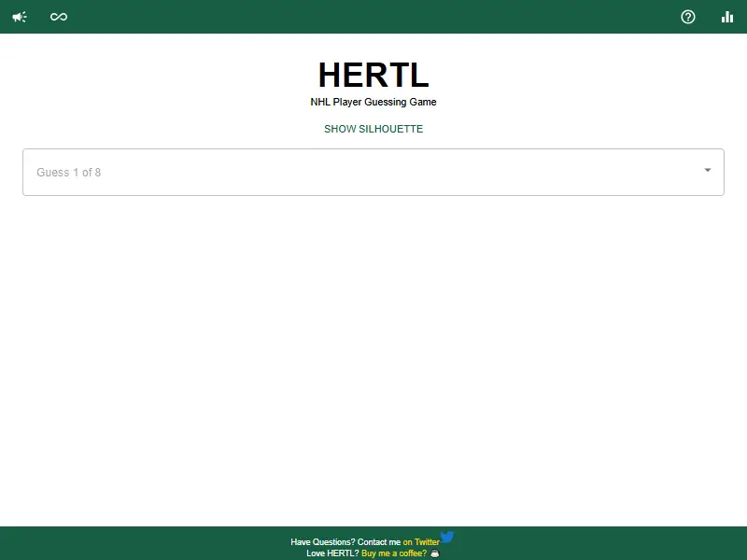Open the announcements megaphone icon
The height and width of the screenshot is (560, 747).
[x=20, y=17]
